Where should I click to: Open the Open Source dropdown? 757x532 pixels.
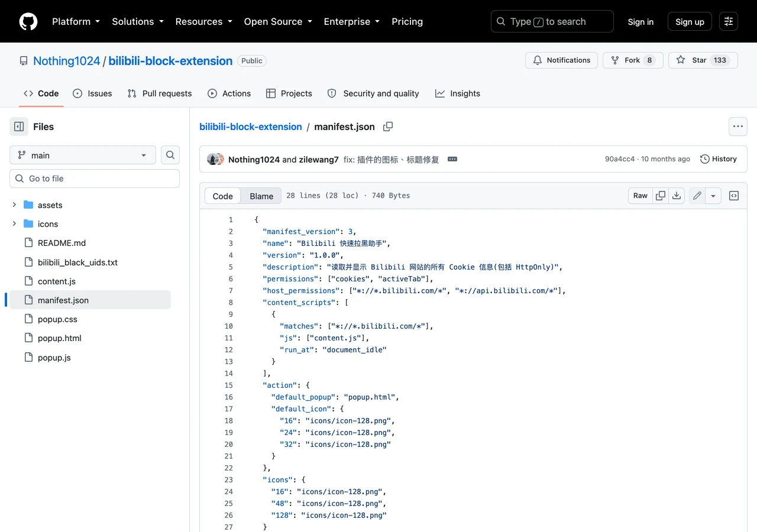(278, 21)
